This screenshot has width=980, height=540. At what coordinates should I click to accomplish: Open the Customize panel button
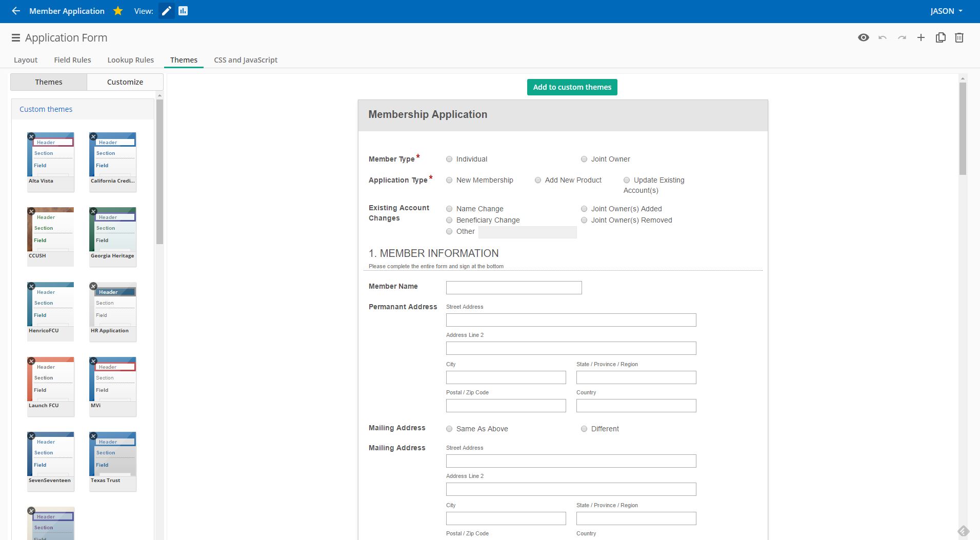[x=125, y=82]
